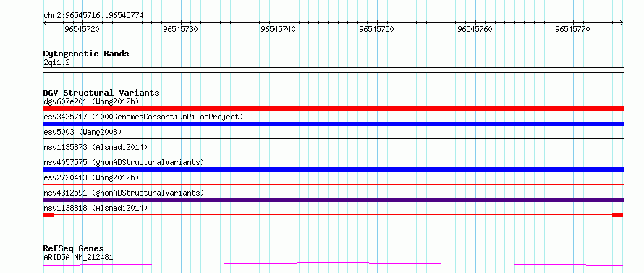
Task: Open variant nsv1135873 (Alsmadi2014) label
Action: (96, 147)
